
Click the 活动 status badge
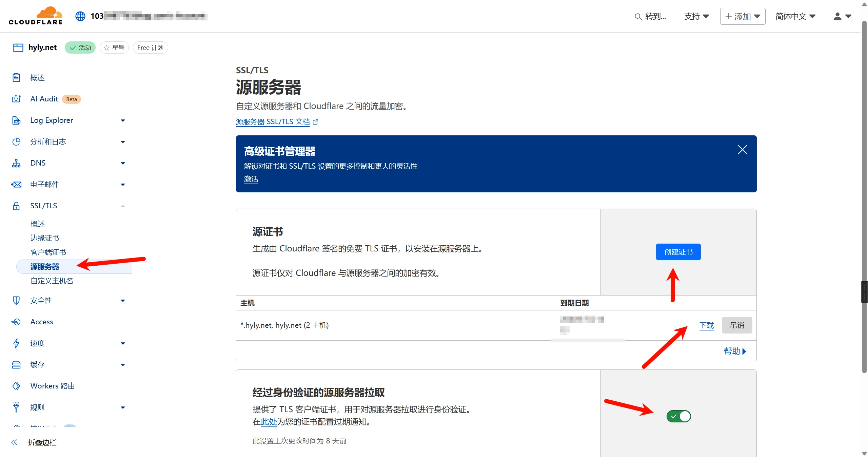[x=80, y=47]
